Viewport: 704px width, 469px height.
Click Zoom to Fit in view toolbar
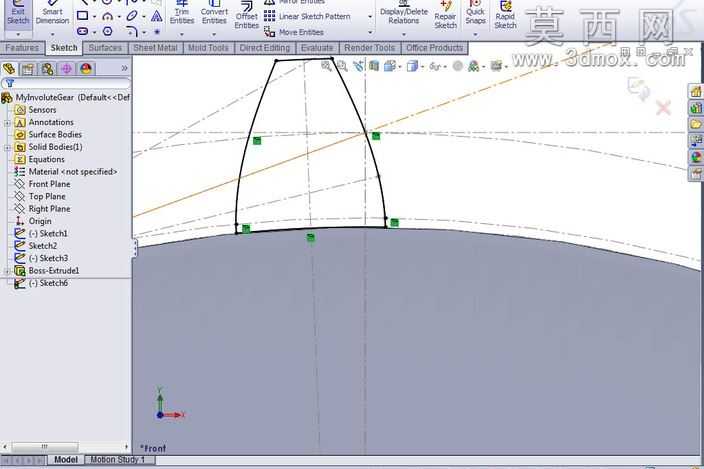[326, 66]
